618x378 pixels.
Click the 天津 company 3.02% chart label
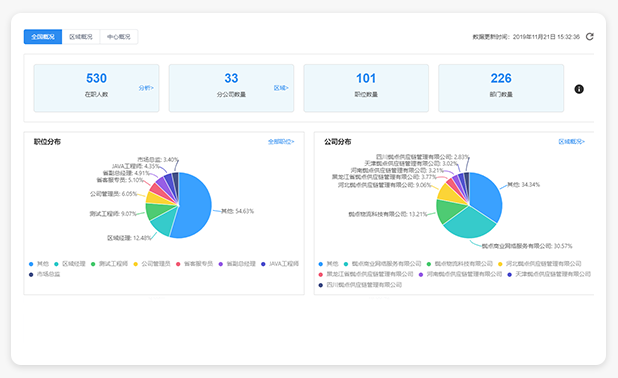click(411, 164)
